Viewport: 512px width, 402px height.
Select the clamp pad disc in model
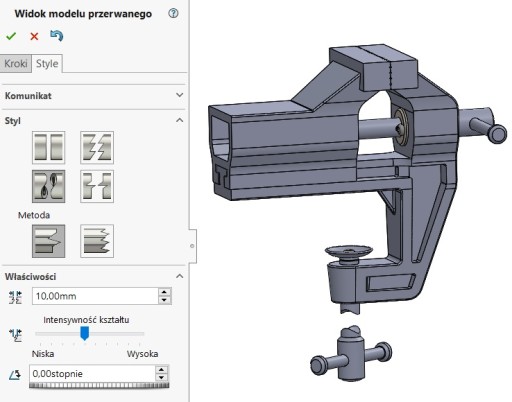tap(348, 252)
